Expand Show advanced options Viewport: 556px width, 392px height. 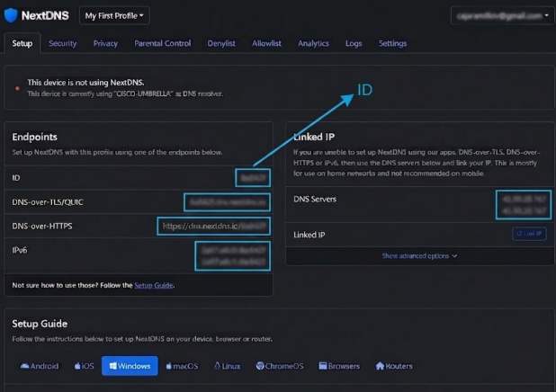point(419,256)
